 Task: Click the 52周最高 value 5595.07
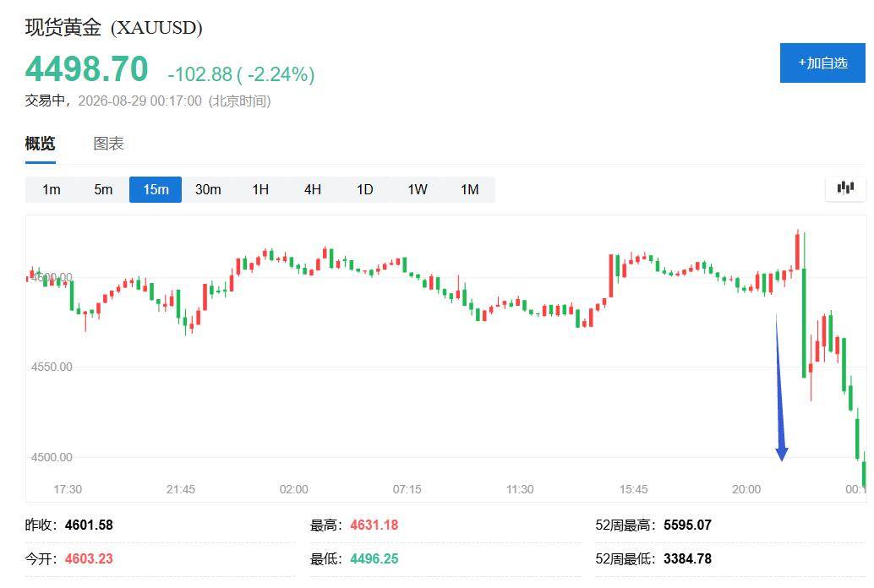pos(687,525)
